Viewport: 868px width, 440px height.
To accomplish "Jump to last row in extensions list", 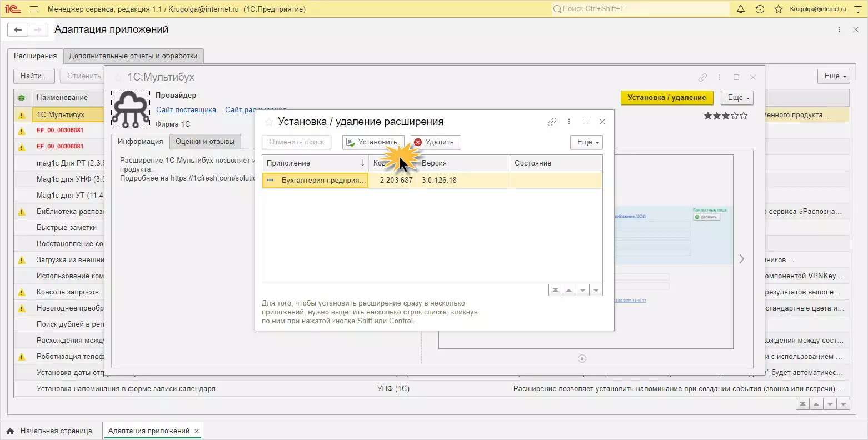I will [843, 404].
